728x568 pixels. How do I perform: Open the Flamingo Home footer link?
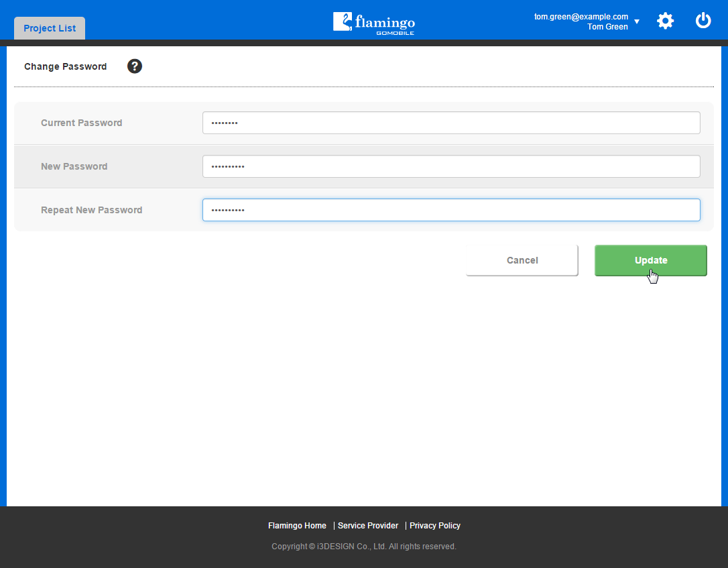coord(297,526)
